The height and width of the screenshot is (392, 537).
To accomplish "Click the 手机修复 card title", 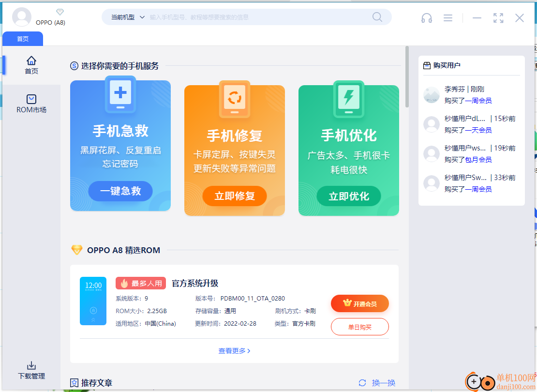I will tap(235, 136).
